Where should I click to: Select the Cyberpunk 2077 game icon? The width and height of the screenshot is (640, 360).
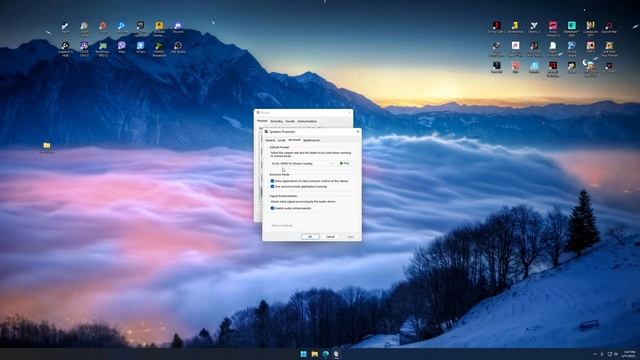[590, 29]
